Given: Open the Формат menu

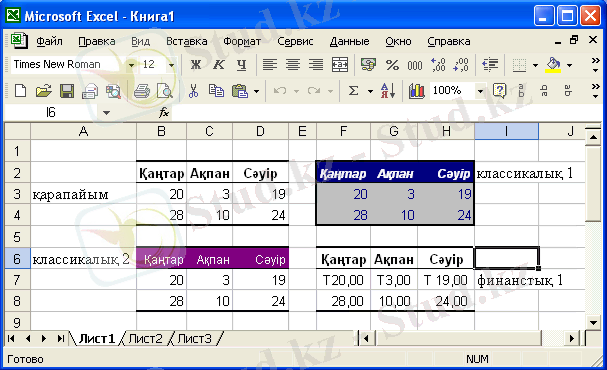Looking at the screenshot, I should pyautogui.click(x=242, y=41).
